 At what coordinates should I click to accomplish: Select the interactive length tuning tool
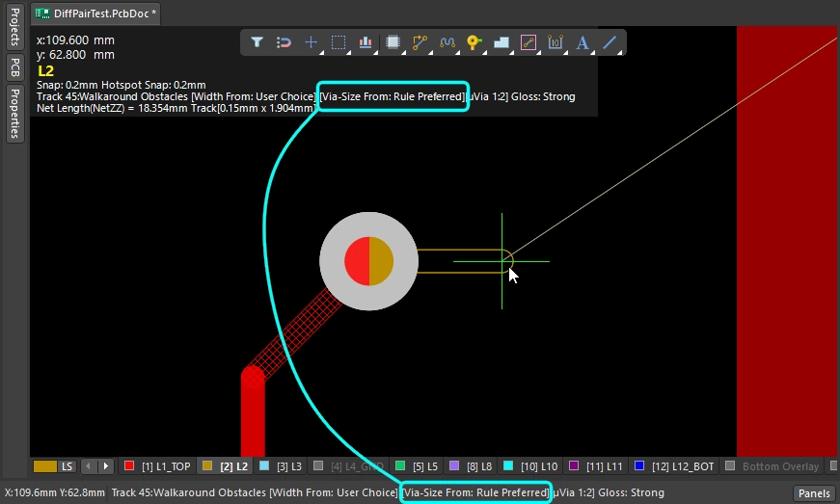(x=447, y=42)
